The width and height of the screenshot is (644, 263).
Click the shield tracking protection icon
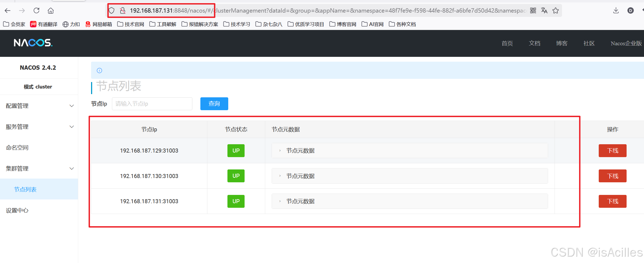(112, 10)
